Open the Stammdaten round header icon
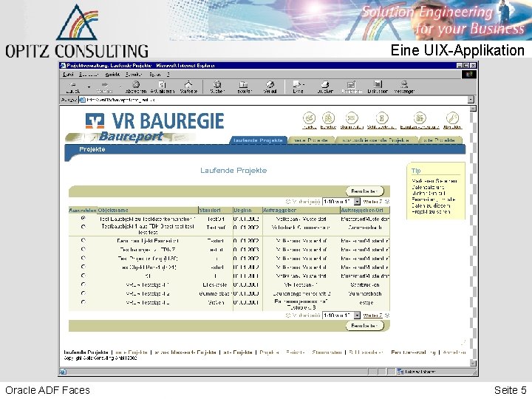This screenshot has height=399, width=532. (x=352, y=118)
